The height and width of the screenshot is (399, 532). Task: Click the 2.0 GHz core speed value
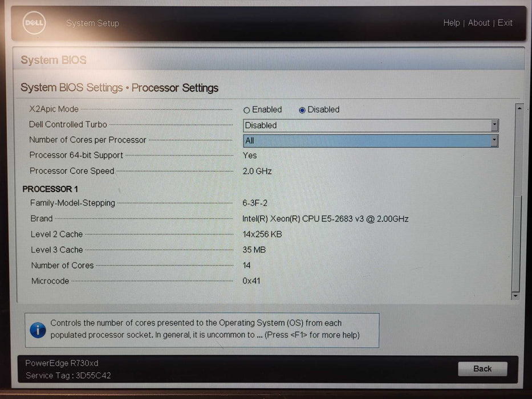(x=257, y=171)
